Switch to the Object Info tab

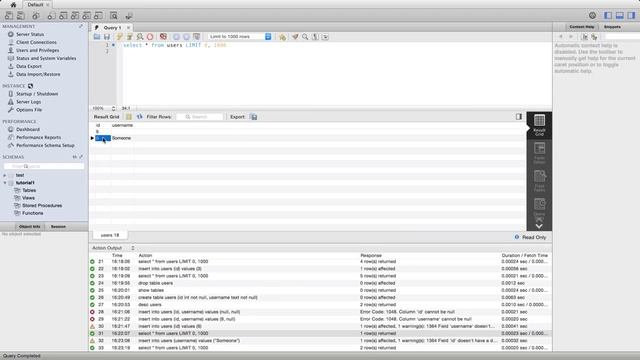[30, 227]
